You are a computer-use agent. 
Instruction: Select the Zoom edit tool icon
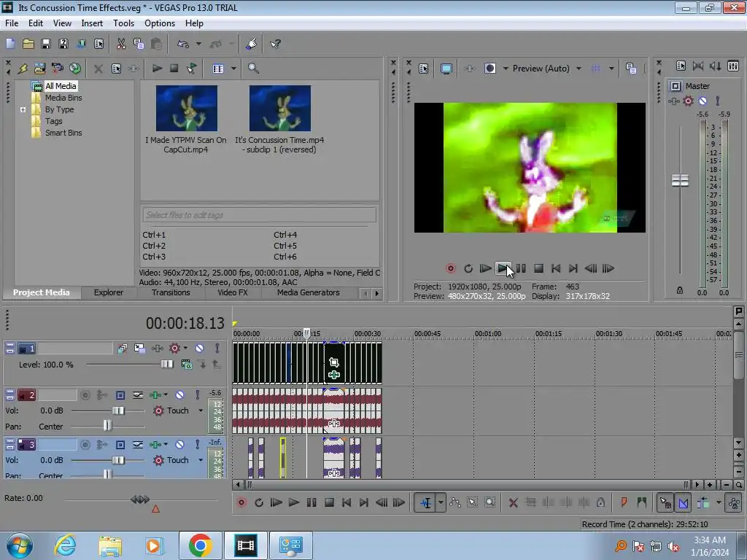[x=489, y=502]
